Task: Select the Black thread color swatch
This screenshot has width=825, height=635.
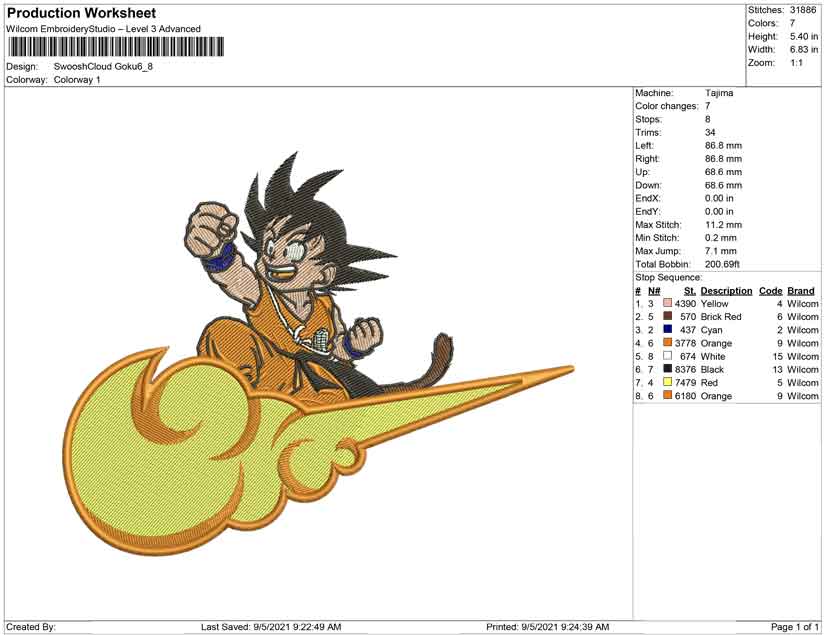Action: coord(668,369)
